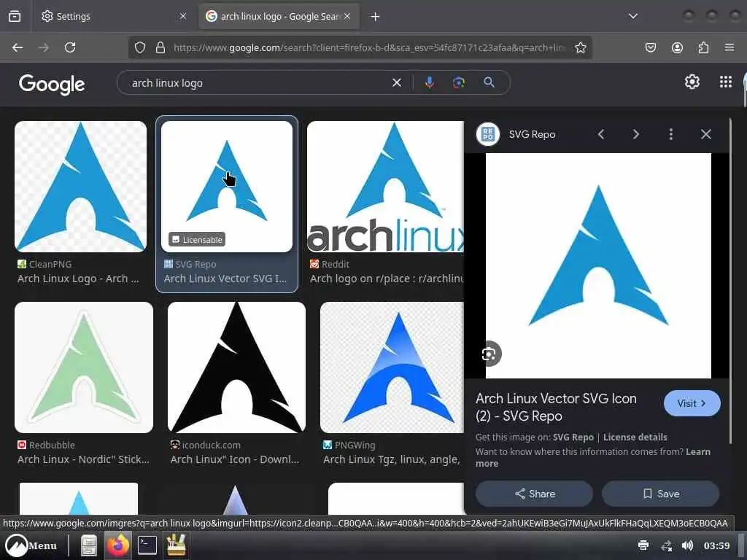This screenshot has width=747, height=560.
Task: Click the Save button
Action: (x=661, y=494)
